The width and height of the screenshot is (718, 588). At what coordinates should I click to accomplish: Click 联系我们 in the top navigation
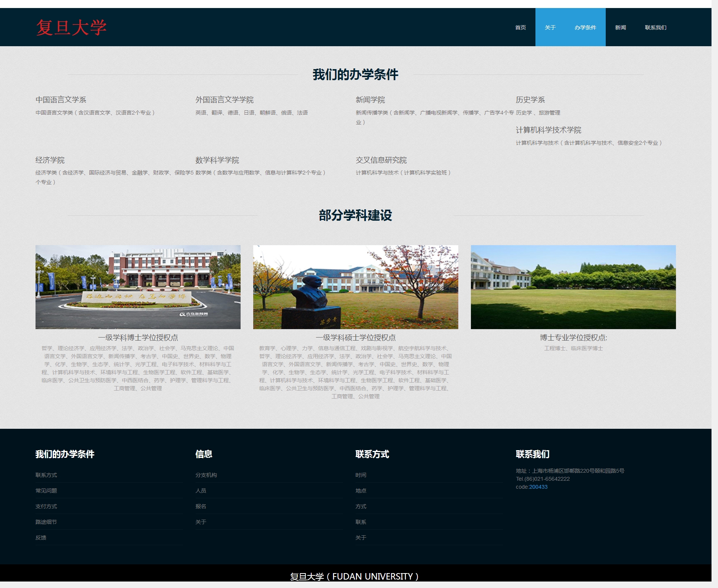point(655,27)
